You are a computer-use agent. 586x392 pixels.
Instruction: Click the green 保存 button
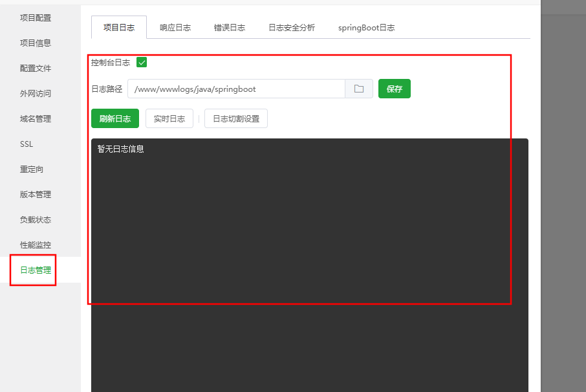coord(395,89)
